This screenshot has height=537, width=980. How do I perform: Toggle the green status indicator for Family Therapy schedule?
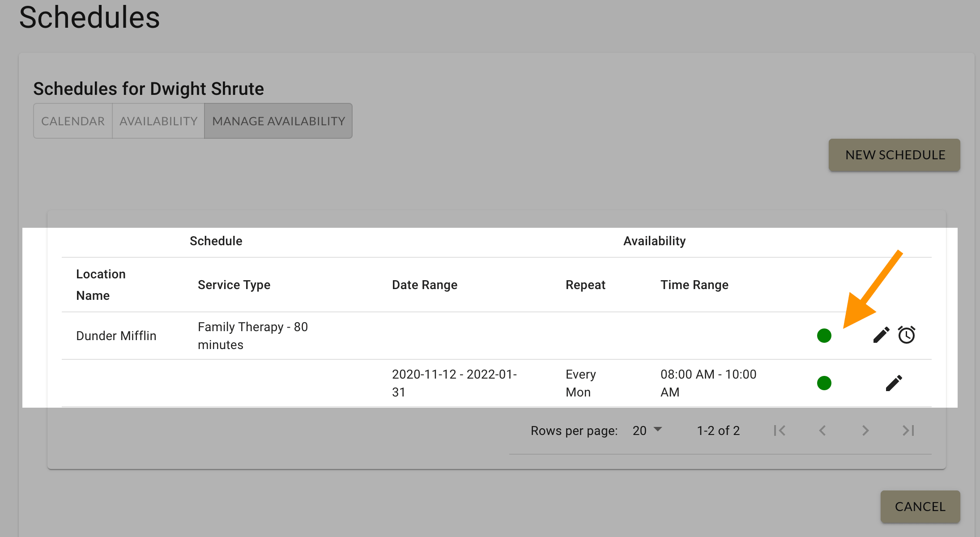coord(824,335)
